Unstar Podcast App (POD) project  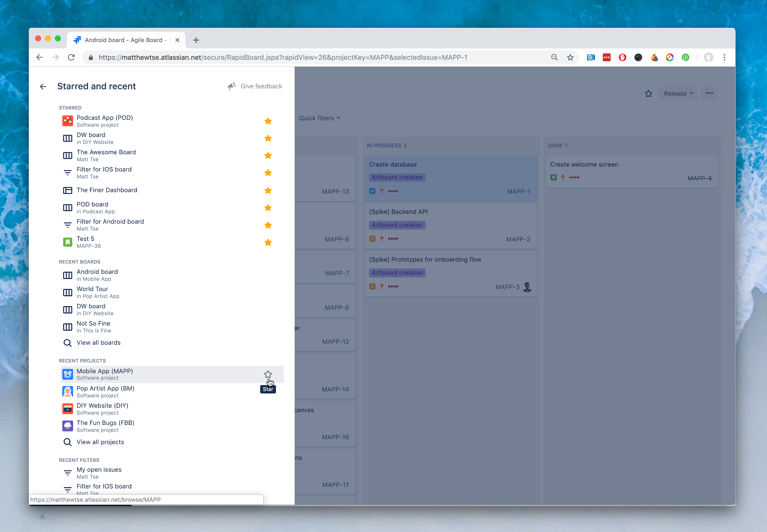coord(268,121)
